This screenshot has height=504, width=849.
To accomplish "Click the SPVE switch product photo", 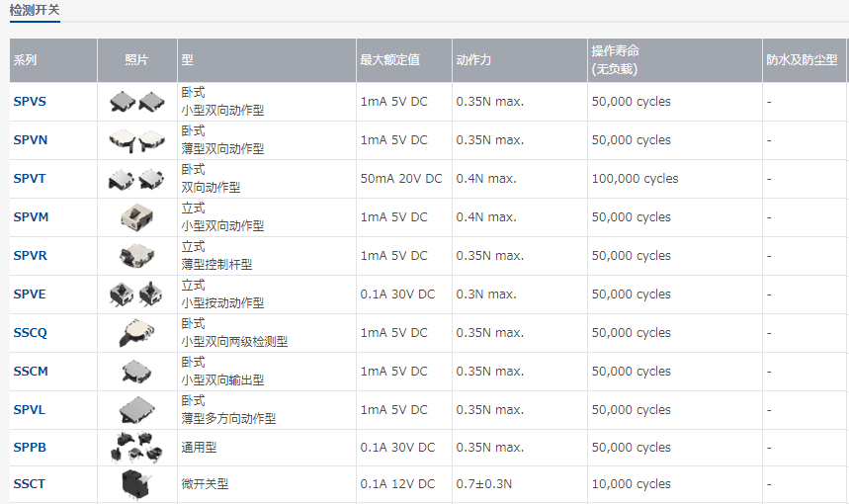I will click(136, 294).
